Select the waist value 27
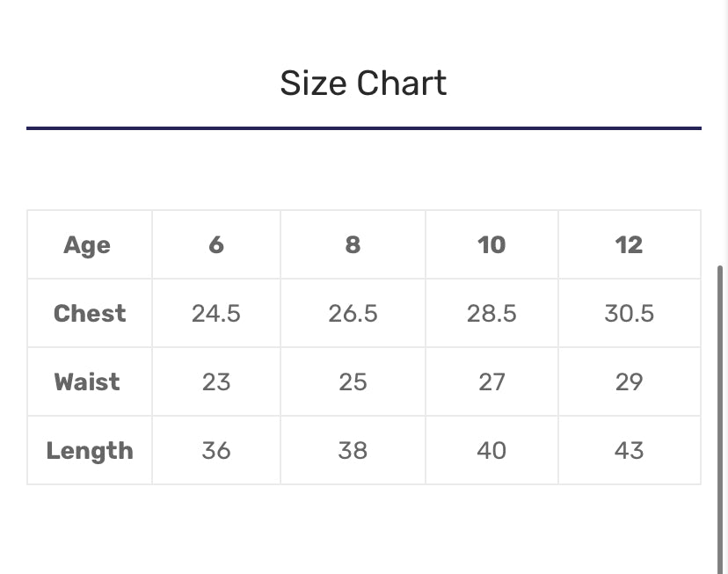The image size is (728, 574). click(491, 382)
